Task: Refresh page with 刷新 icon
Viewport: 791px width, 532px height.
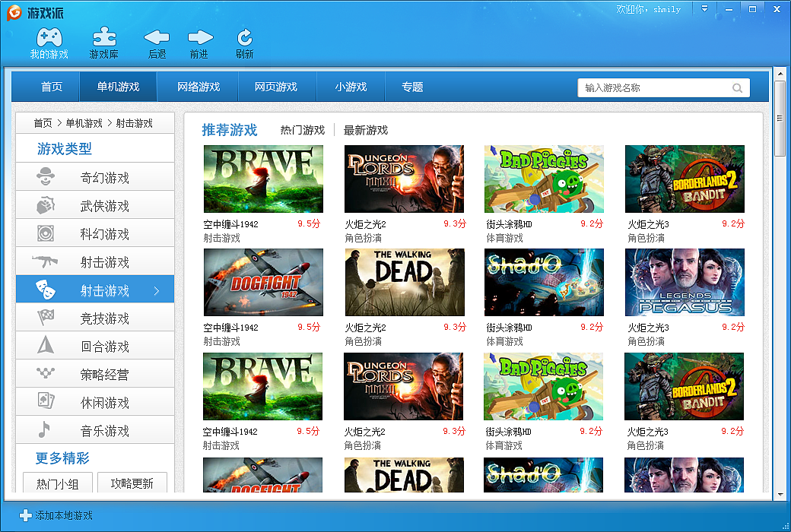Action: point(245,36)
